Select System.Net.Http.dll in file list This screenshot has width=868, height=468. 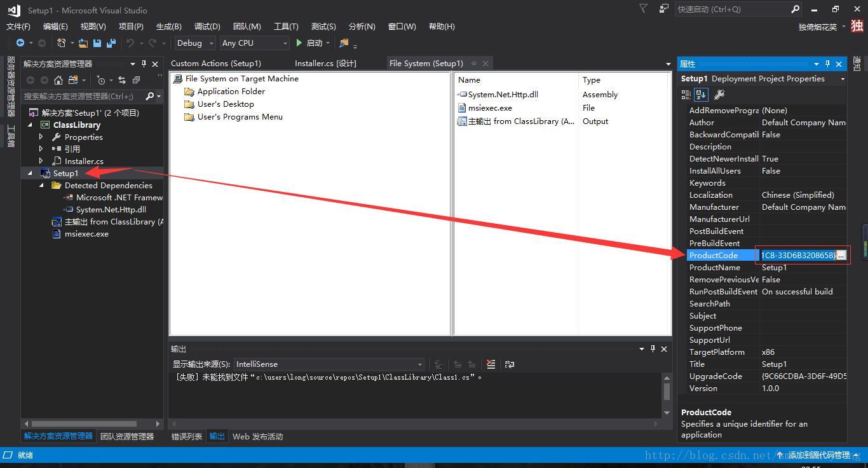point(503,94)
